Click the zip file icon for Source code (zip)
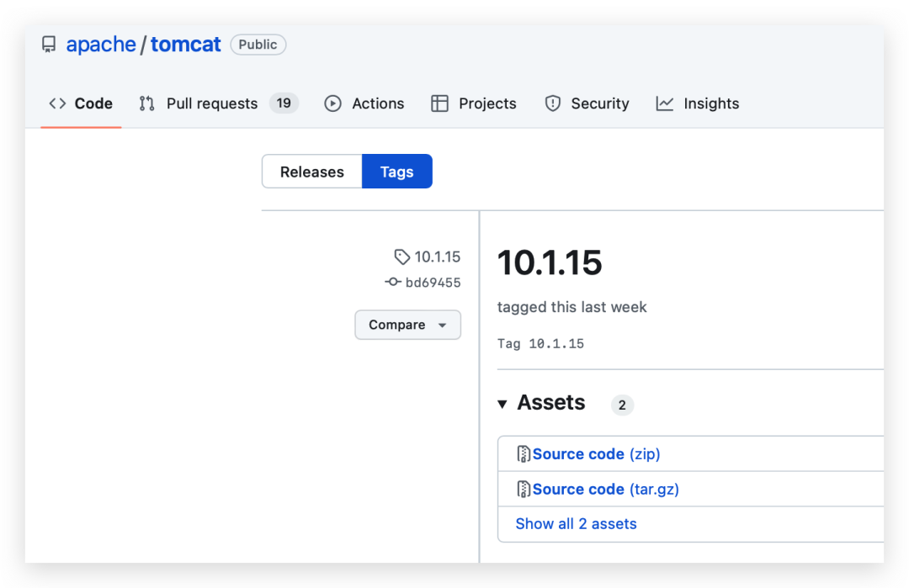Viewport: 909px width, 588px height. (x=523, y=453)
